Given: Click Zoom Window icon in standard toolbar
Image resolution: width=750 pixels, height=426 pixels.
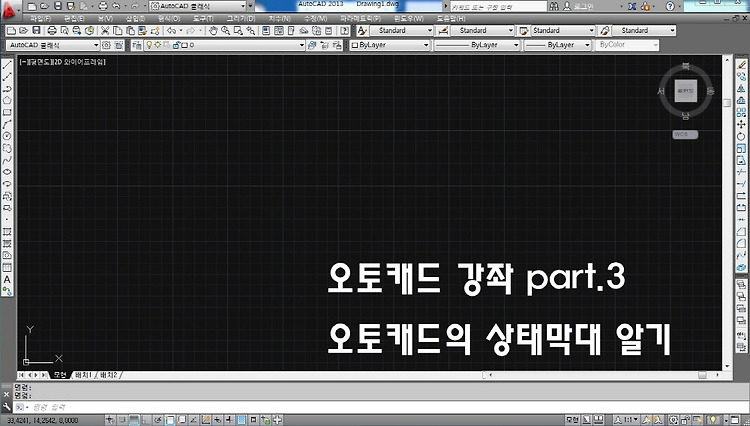Looking at the screenshot, I should [x=238, y=31].
